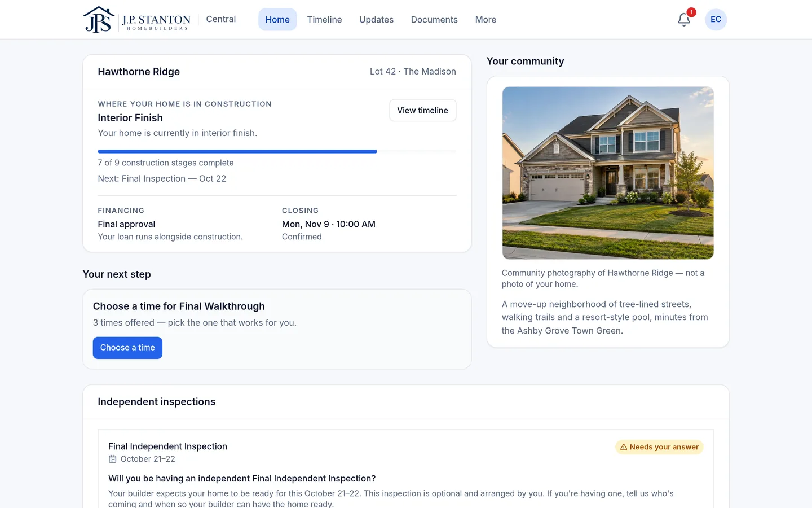Screen dimensions: 812x508
Task: Open the Documents tab
Action: point(434,20)
